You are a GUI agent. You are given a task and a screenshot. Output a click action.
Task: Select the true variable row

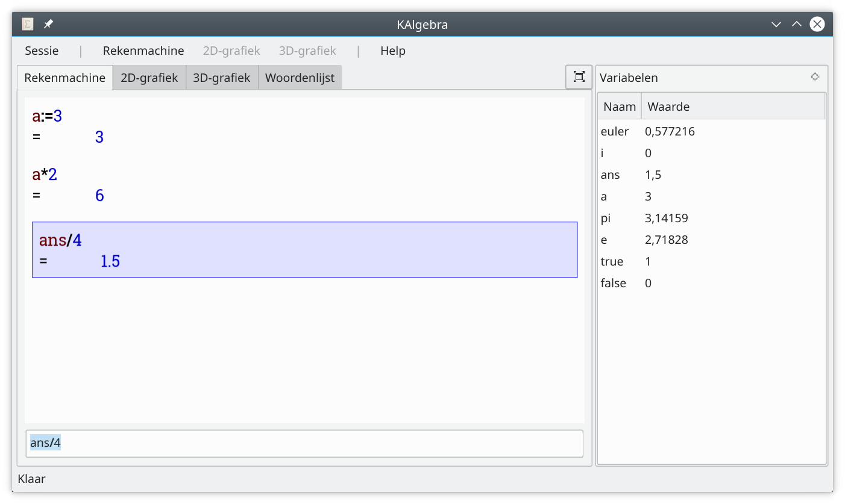[711, 261]
